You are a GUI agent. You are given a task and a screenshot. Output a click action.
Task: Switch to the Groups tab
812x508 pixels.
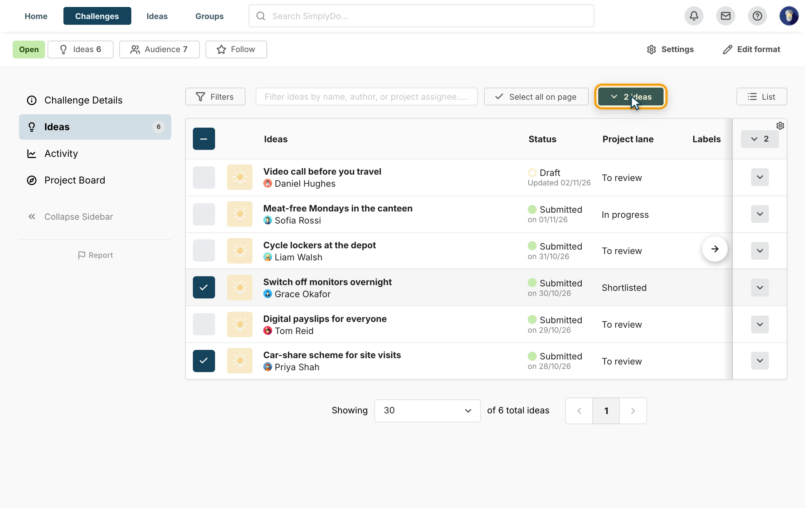tap(209, 16)
